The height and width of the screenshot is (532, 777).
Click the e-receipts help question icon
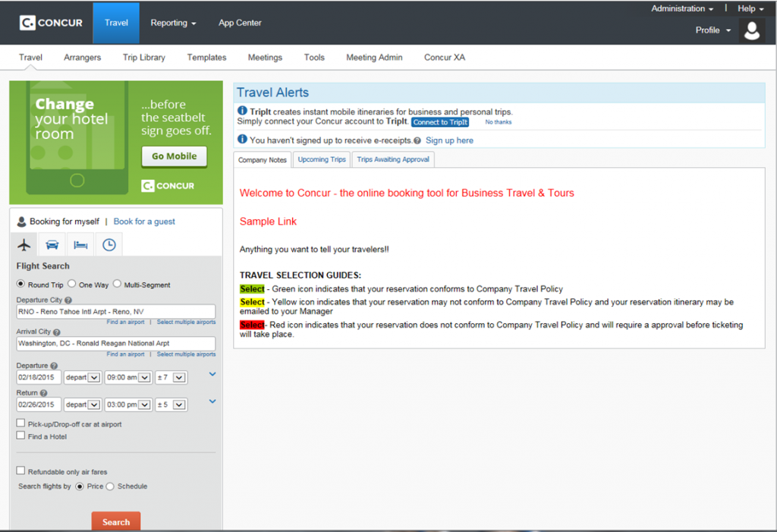click(x=417, y=140)
